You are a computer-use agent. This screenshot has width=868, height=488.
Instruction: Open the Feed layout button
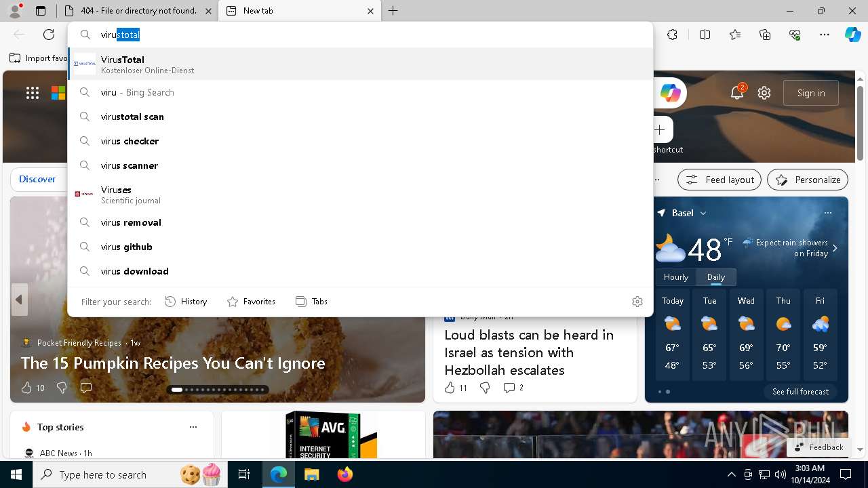[x=719, y=180]
